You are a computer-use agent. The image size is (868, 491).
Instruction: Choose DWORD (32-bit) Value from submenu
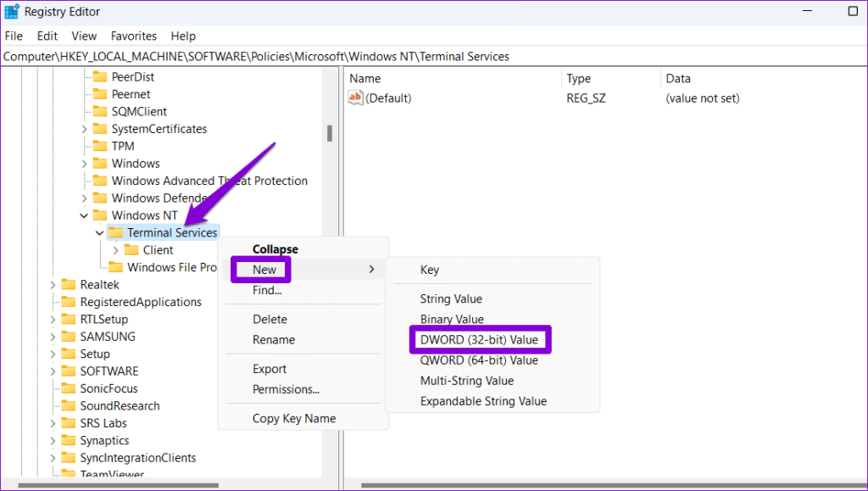point(479,340)
